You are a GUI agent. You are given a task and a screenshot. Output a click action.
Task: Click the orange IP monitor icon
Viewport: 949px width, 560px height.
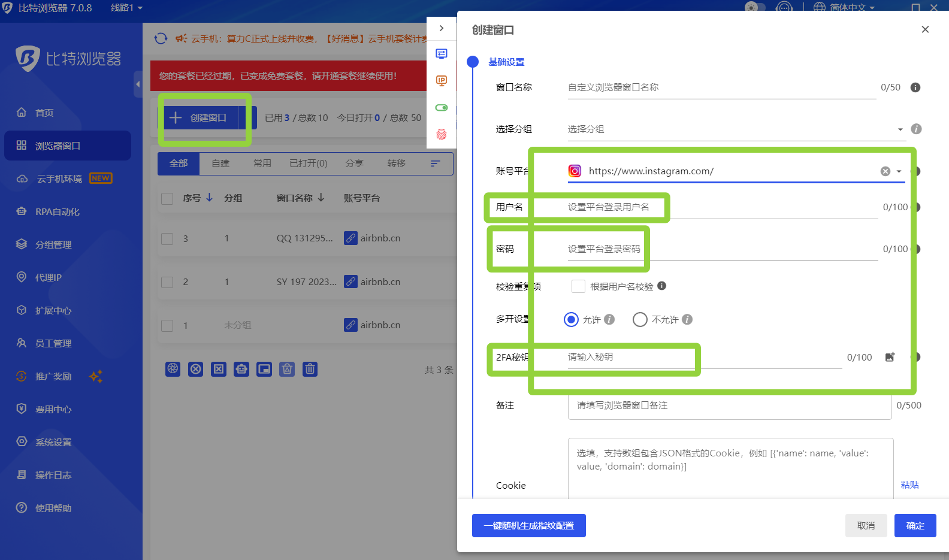pyautogui.click(x=442, y=81)
